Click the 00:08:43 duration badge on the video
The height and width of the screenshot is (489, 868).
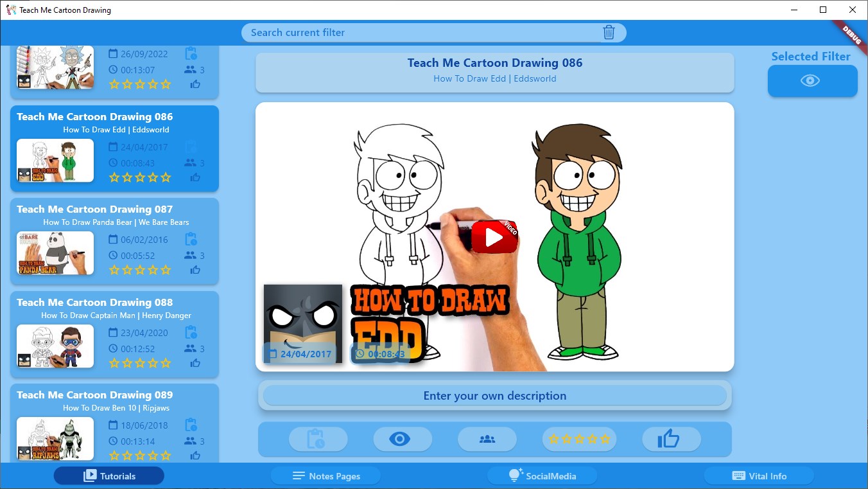(381, 354)
